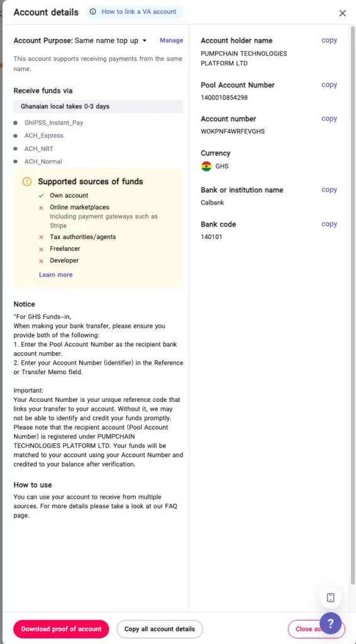Follow the Learn more link
The width and height of the screenshot is (356, 644).
click(55, 275)
